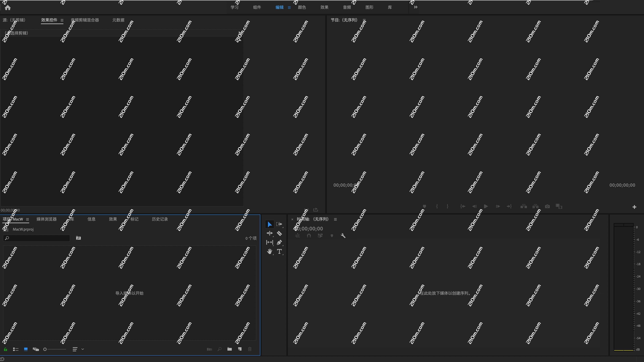
Task: Open the Project MacW panel menu
Action: [x=28, y=219]
